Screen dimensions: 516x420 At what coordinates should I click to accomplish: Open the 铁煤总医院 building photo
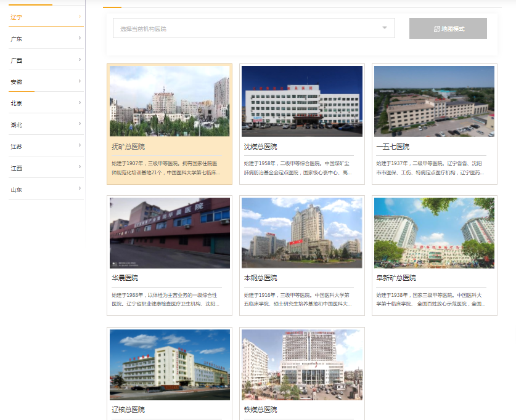coord(302,365)
